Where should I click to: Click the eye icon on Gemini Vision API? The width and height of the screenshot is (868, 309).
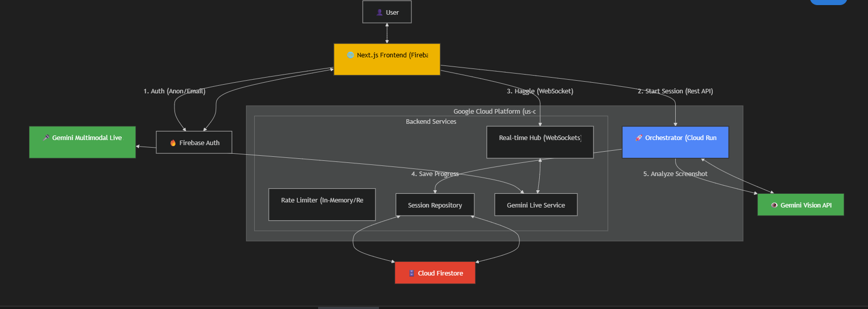(774, 205)
